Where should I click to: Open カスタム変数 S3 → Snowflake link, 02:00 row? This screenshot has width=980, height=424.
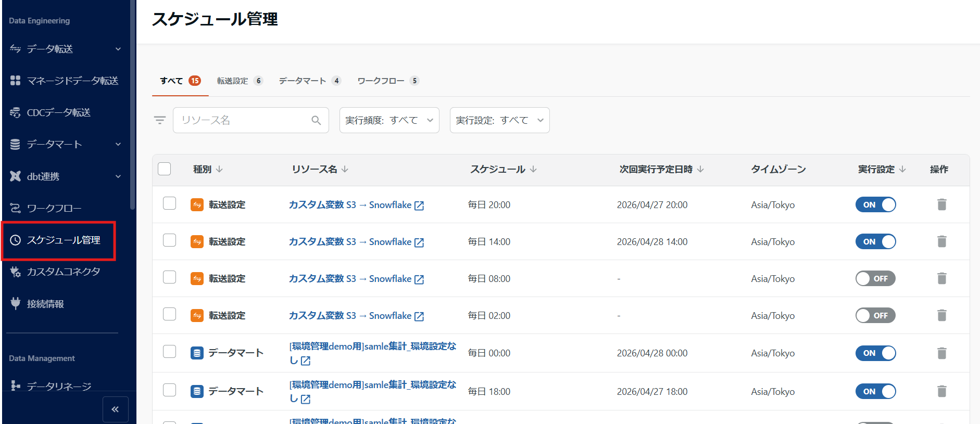(x=350, y=315)
